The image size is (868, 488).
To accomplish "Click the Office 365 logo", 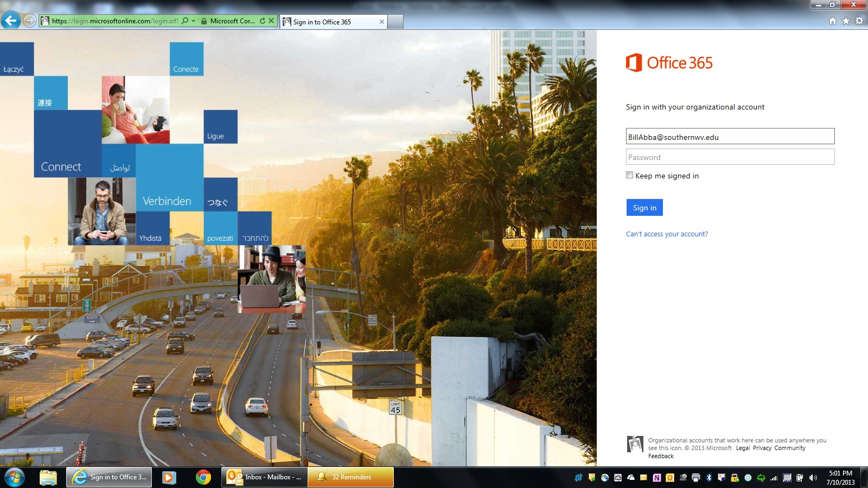I will pyautogui.click(x=669, y=63).
